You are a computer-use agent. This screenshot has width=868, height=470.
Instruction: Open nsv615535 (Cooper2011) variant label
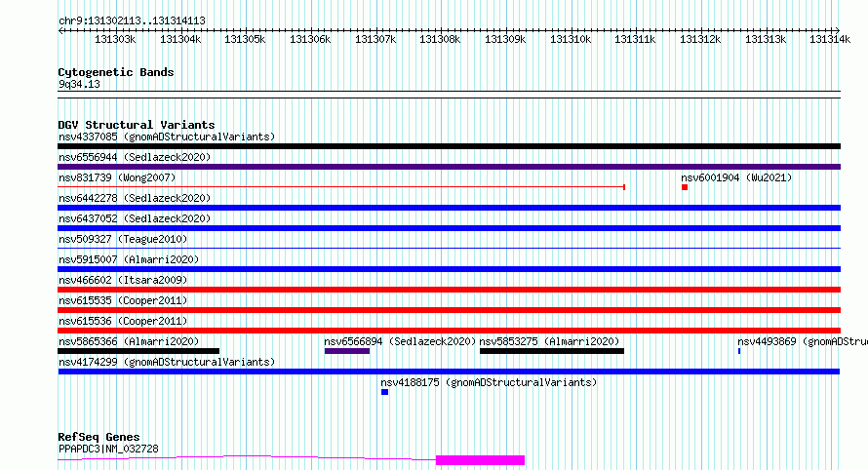click(123, 300)
